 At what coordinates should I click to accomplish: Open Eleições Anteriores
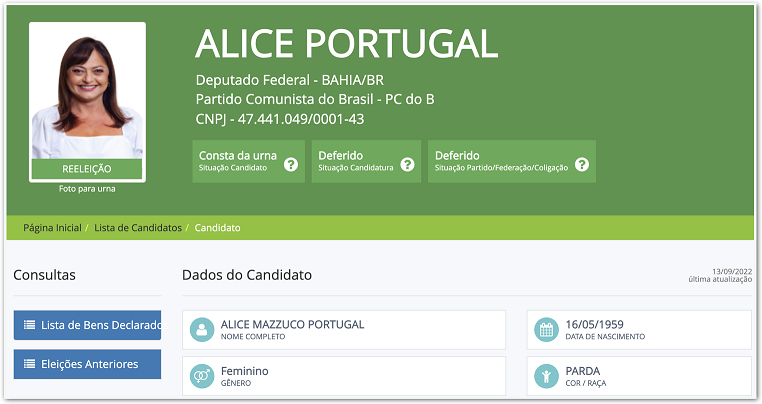[88, 364]
